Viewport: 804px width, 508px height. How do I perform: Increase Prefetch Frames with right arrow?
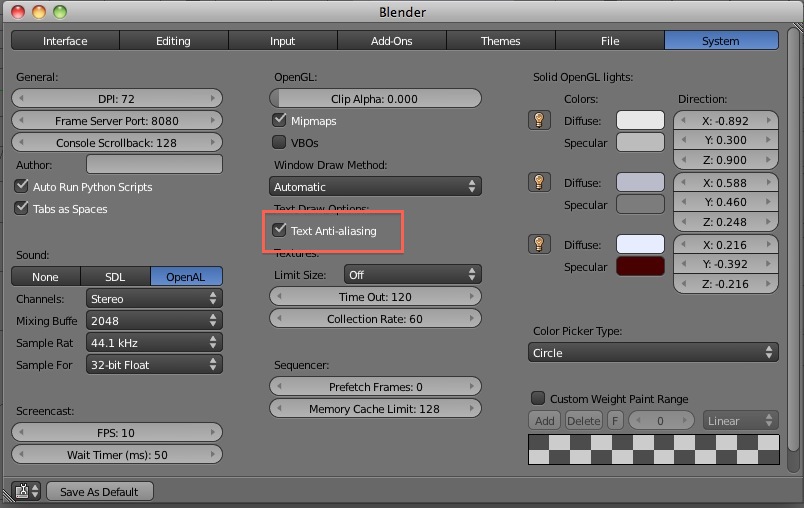coord(471,386)
